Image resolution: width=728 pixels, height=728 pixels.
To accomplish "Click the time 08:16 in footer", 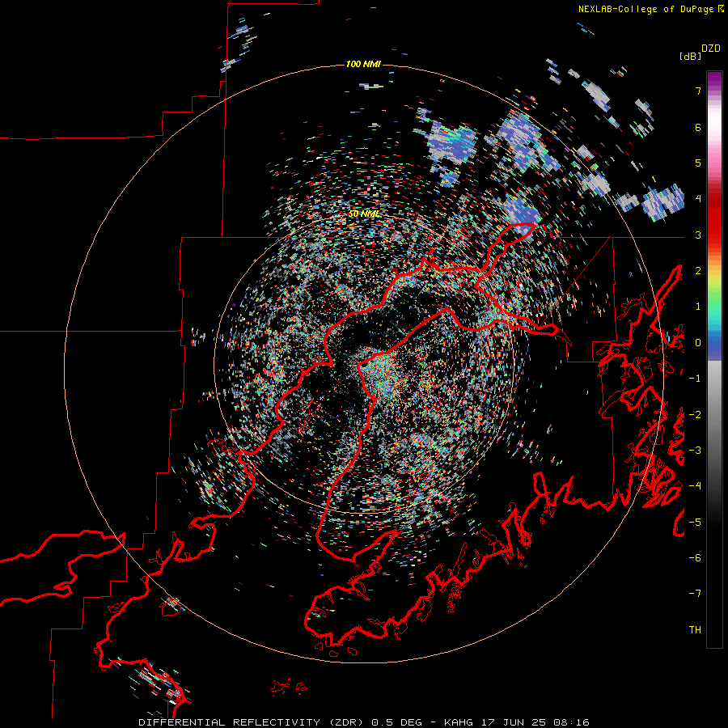I will (571, 722).
